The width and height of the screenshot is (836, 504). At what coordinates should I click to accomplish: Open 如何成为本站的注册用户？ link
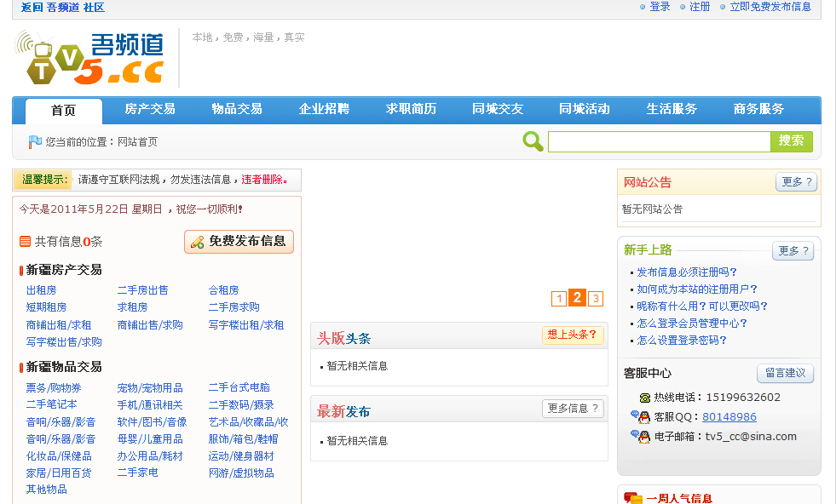tap(697, 289)
